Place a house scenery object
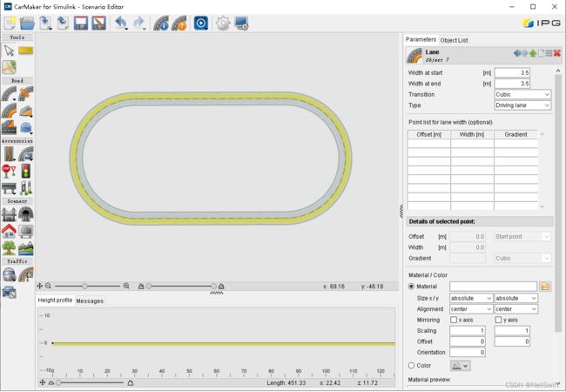Screen dimensions: 566x392 click(9, 231)
